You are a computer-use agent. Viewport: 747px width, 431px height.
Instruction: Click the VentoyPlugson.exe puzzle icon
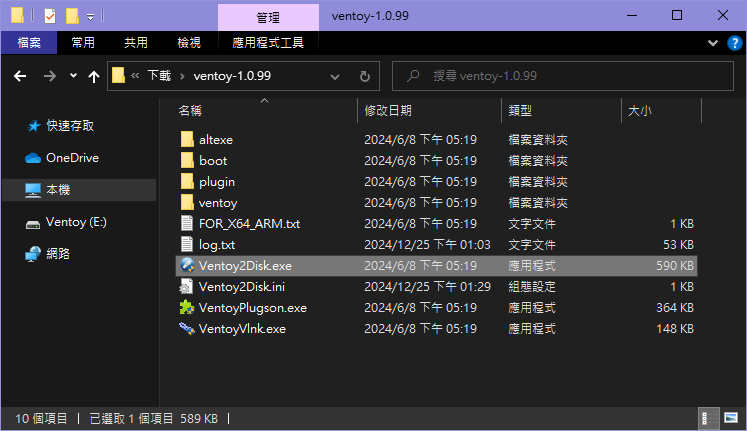pyautogui.click(x=187, y=307)
